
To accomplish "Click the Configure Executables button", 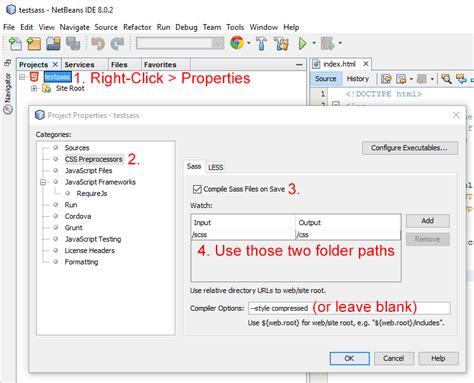I will 410,148.
